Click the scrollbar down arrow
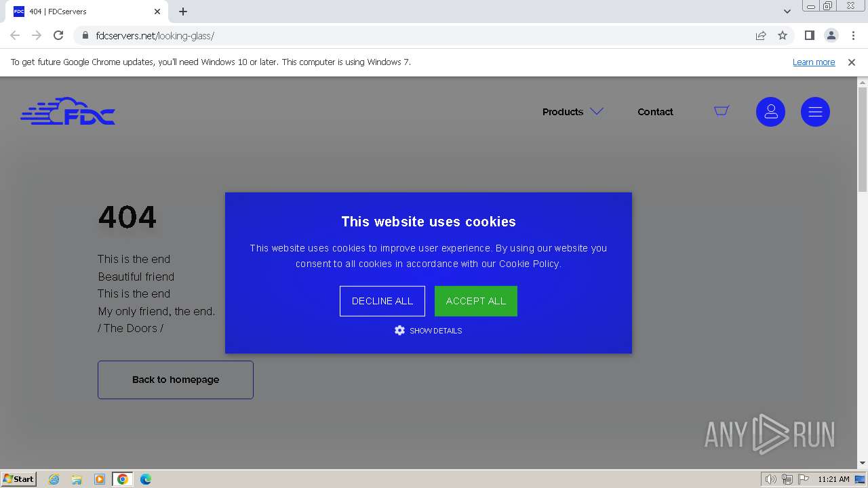 pyautogui.click(x=863, y=464)
